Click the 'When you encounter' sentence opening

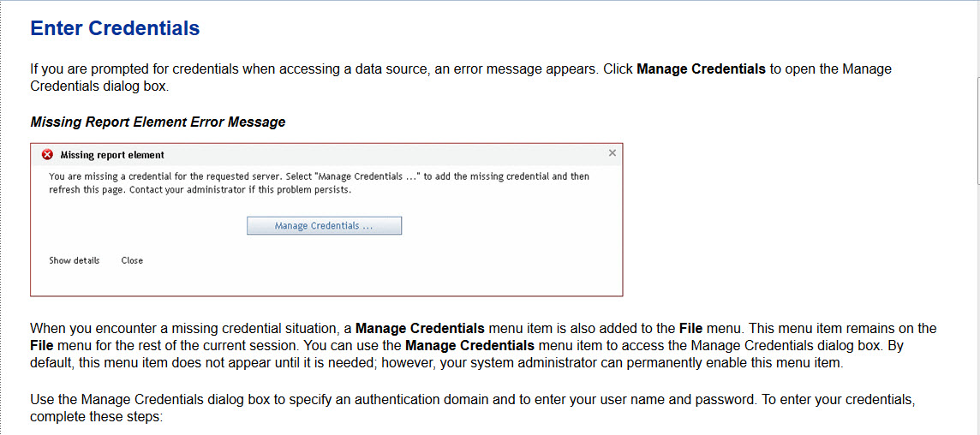(x=86, y=328)
